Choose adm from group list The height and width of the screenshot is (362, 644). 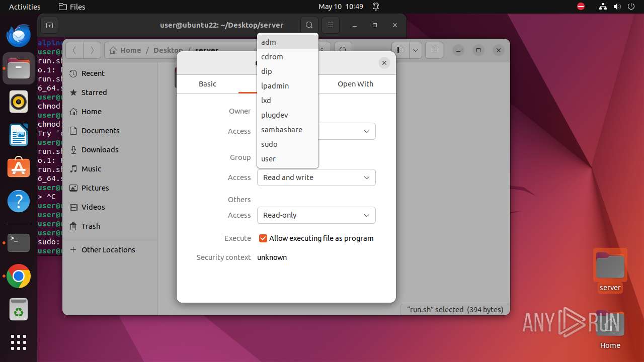click(288, 42)
